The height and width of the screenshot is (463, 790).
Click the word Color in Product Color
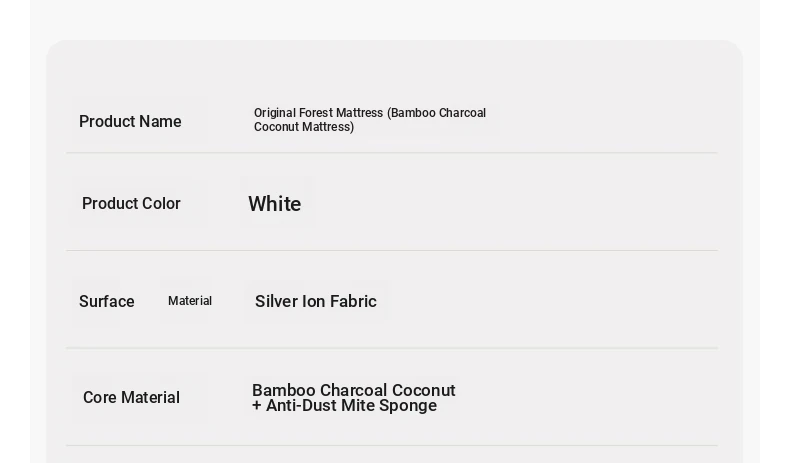pyautogui.click(x=160, y=204)
